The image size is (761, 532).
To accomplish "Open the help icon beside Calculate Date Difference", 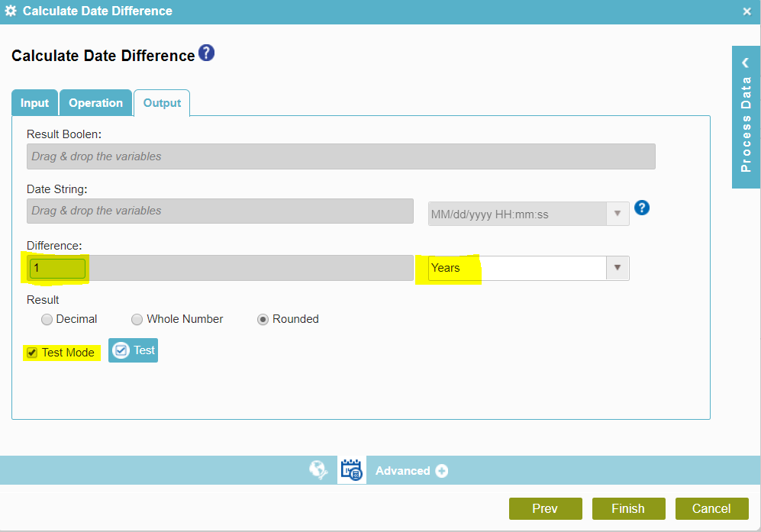I will (x=206, y=53).
